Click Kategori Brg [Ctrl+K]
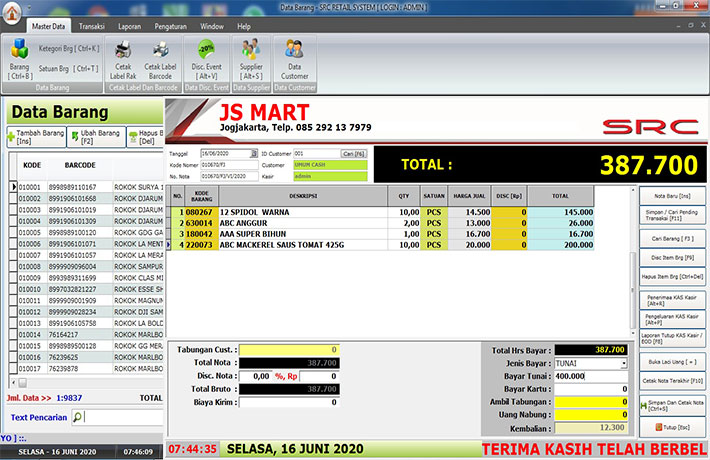 tap(69, 48)
